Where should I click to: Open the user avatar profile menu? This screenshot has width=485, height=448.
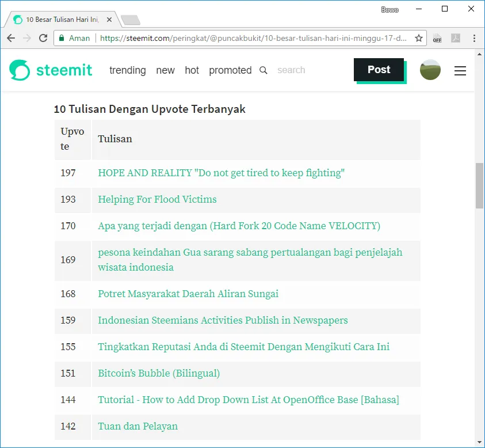430,70
